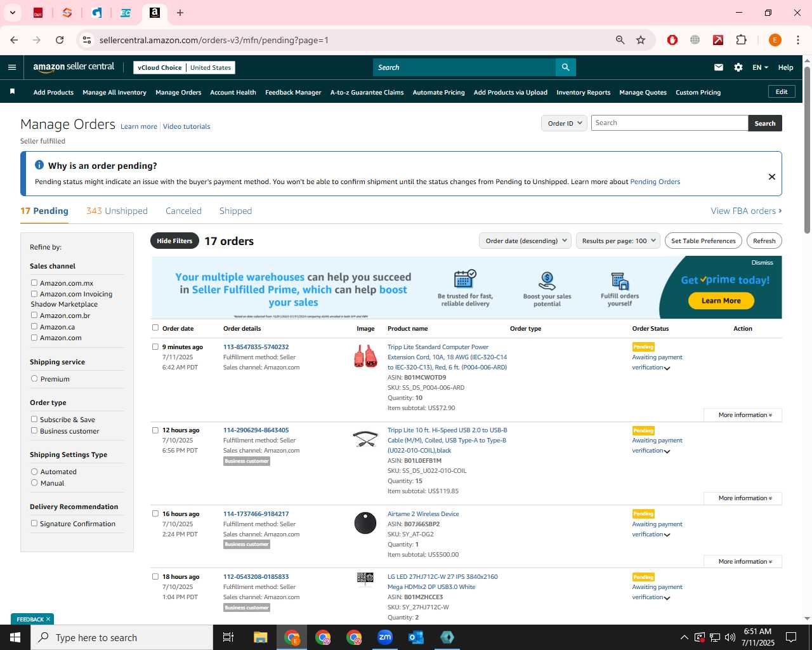Check the Signature Confirmation filter

pos(34,523)
